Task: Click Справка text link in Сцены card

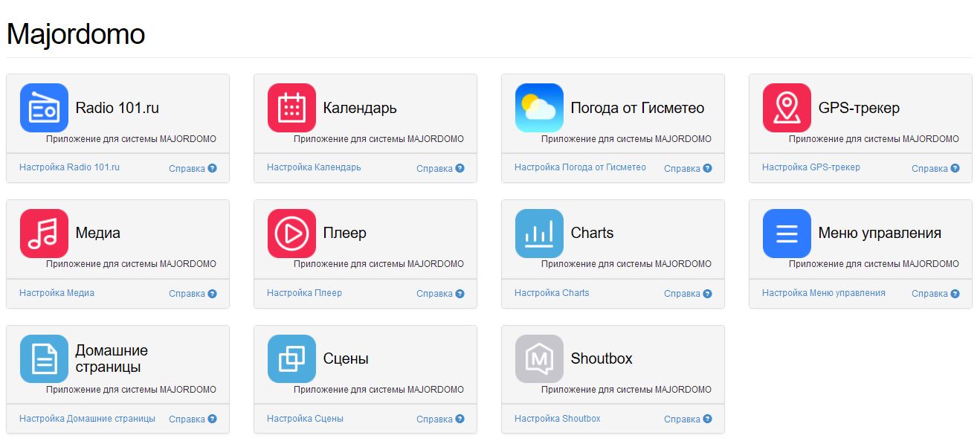Action: (x=434, y=419)
